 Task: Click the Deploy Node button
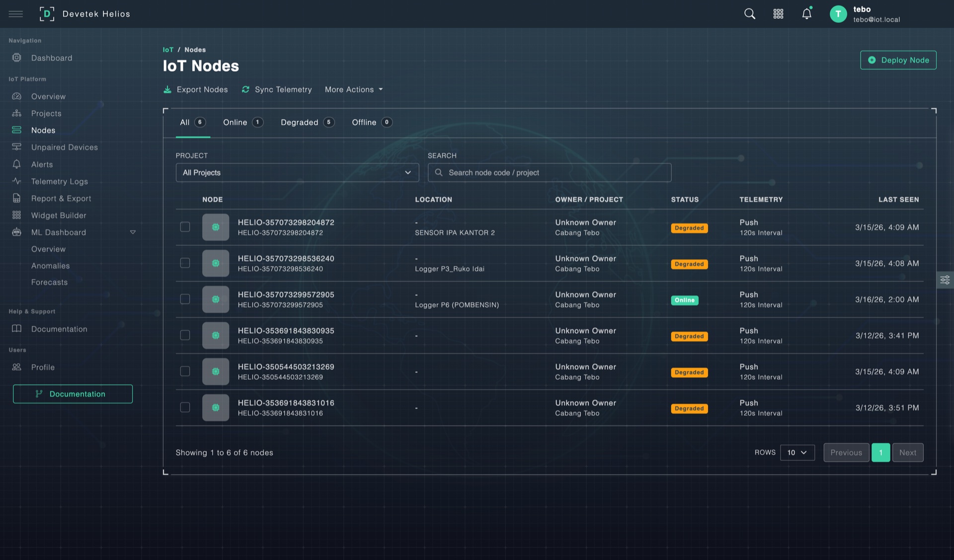click(x=898, y=60)
